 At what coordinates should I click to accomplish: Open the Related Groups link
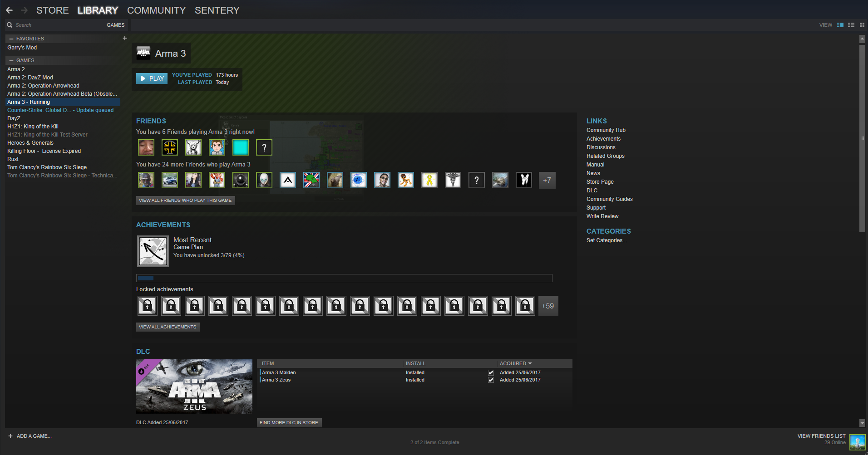(x=606, y=156)
